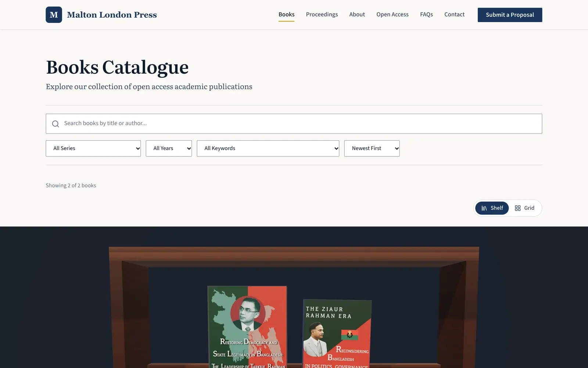Screen dimensions: 588x368
Task: Switch to Grid view
Action: [x=524, y=208]
